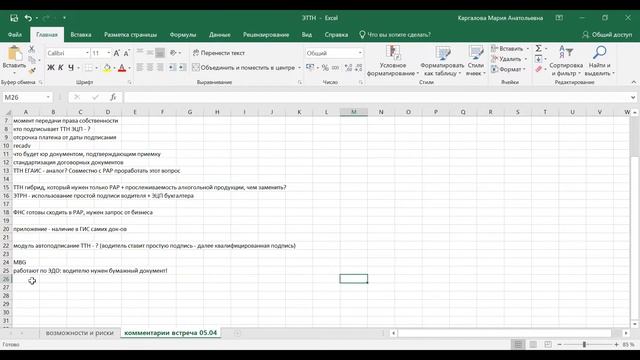Click the Fill down arrow icon

click(x=538, y=59)
